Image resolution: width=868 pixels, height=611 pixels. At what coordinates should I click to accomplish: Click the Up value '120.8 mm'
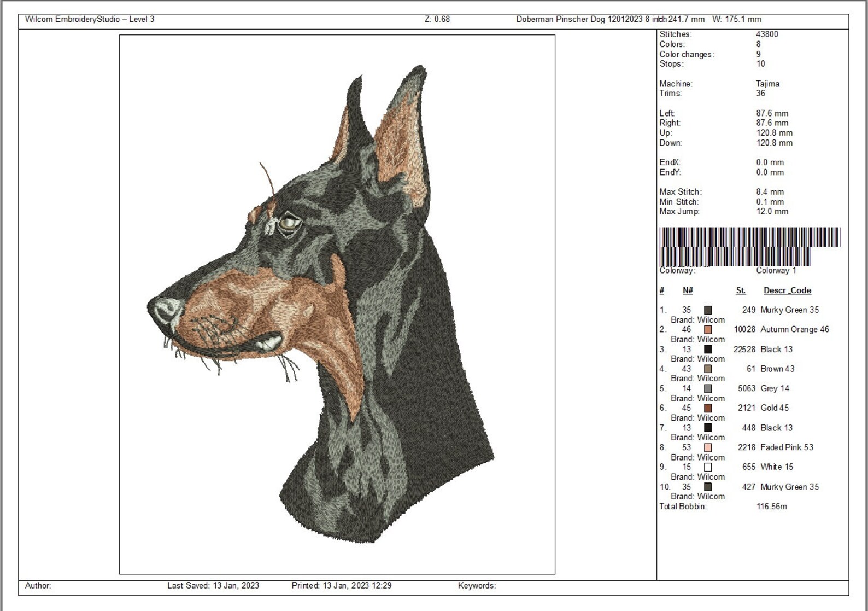[774, 133]
